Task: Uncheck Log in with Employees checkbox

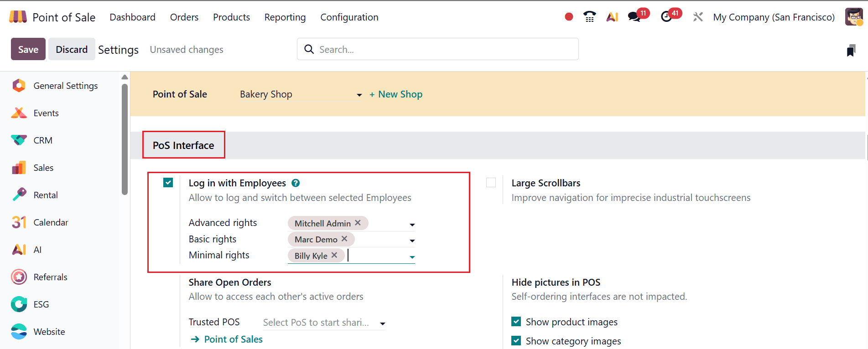Action: [x=168, y=183]
